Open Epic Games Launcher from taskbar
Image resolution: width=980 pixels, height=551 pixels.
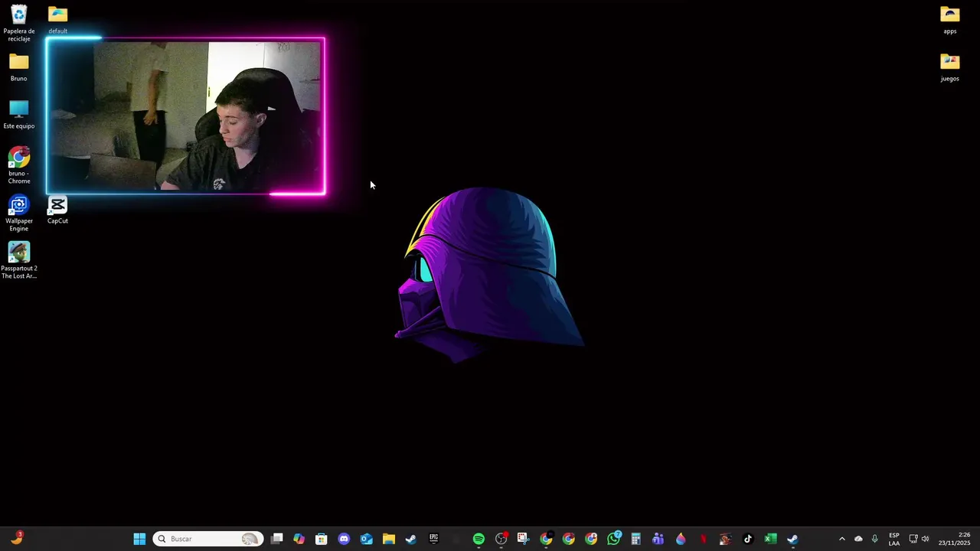433,539
